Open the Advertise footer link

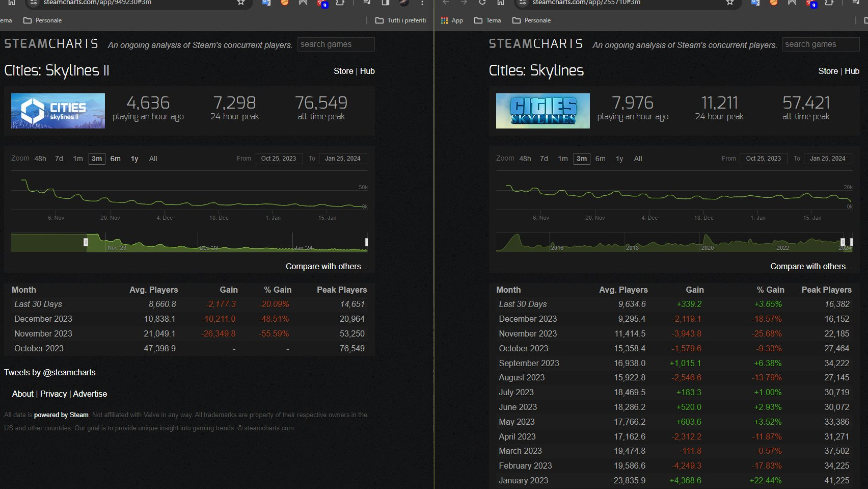90,394
